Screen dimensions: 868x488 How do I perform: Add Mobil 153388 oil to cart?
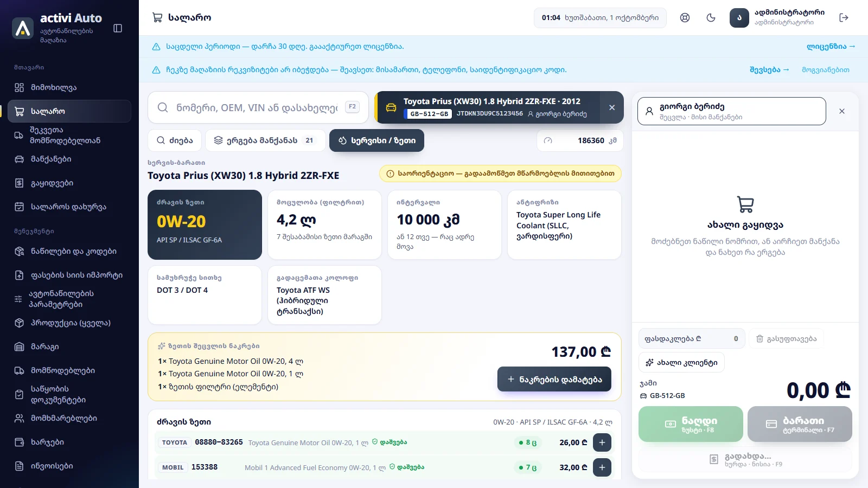[602, 467]
